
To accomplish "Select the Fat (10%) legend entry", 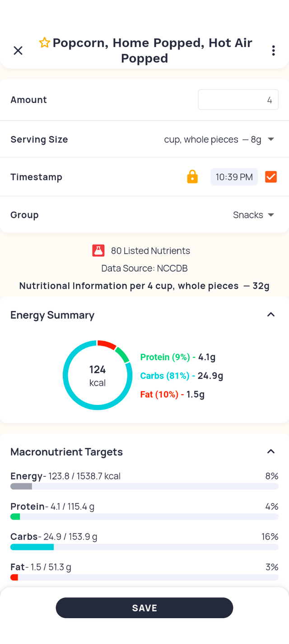I will [x=172, y=394].
